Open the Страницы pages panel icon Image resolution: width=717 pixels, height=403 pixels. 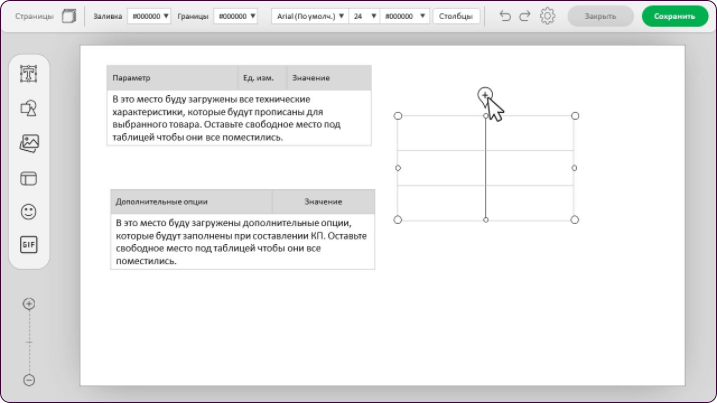pyautogui.click(x=68, y=16)
